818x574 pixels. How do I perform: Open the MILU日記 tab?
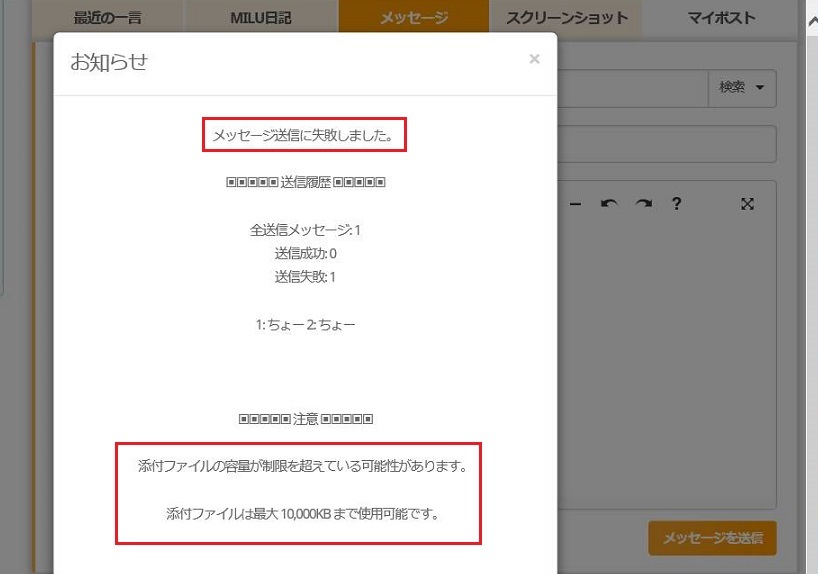click(263, 18)
